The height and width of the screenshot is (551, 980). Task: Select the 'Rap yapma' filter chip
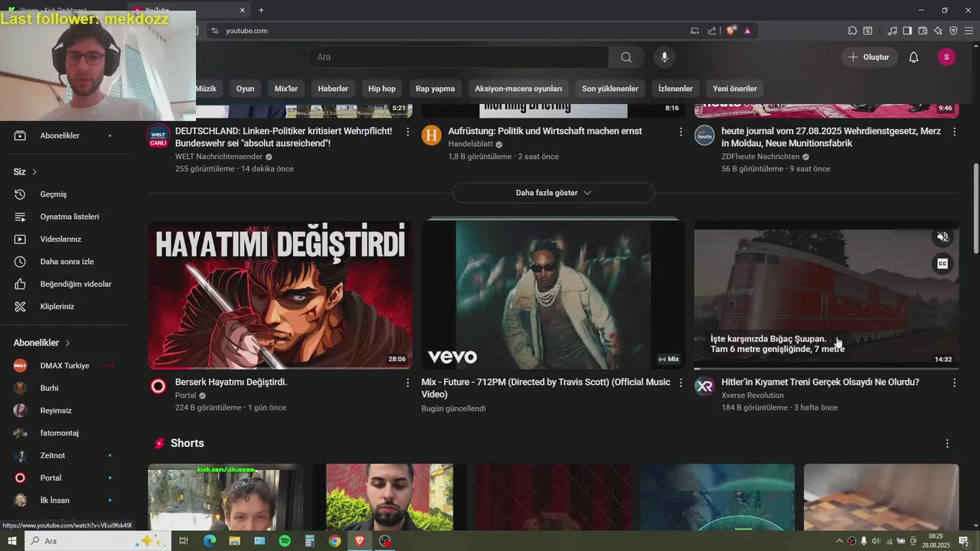(x=435, y=89)
